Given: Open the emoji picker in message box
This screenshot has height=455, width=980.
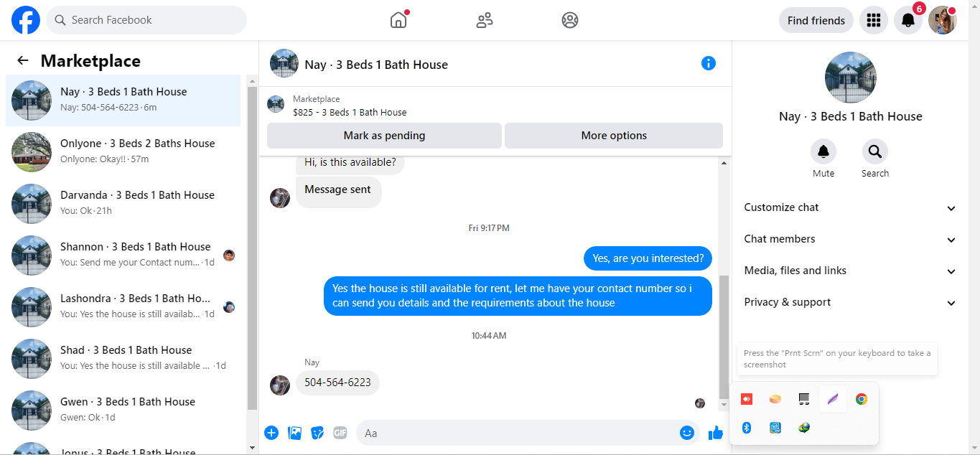Looking at the screenshot, I should pos(687,433).
